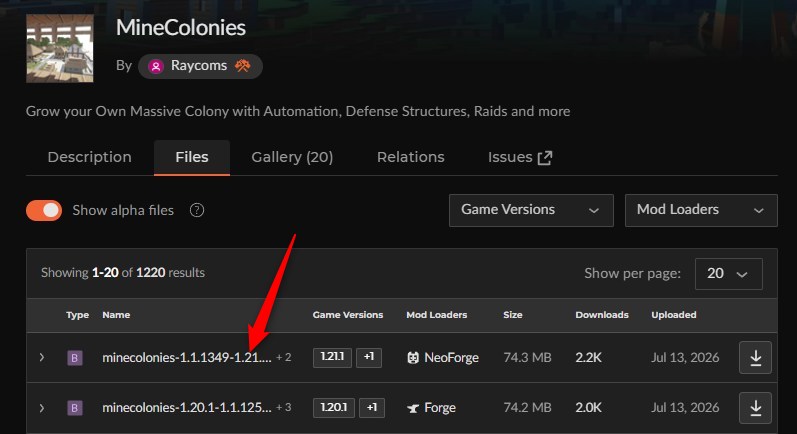Click the Forge row's Jul 13, 2026 date
This screenshot has width=797, height=434.
(685, 408)
